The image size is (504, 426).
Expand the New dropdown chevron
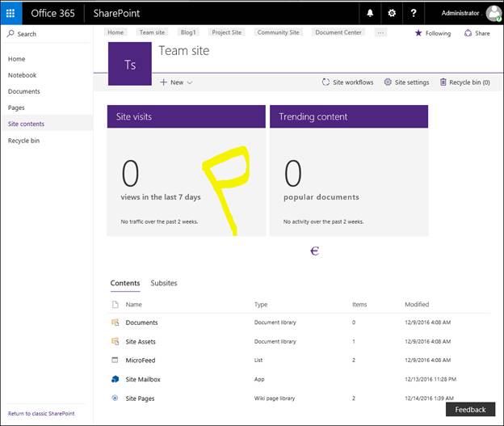click(190, 82)
